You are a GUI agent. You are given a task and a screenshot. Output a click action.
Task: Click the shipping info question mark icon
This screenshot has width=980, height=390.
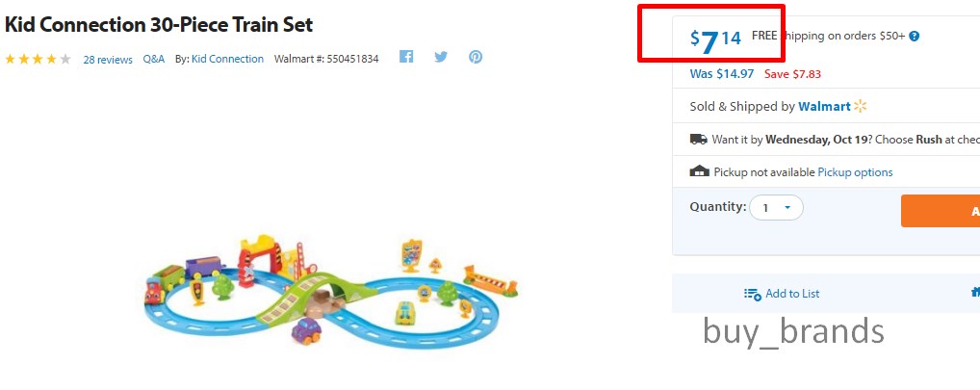pyautogui.click(x=914, y=37)
